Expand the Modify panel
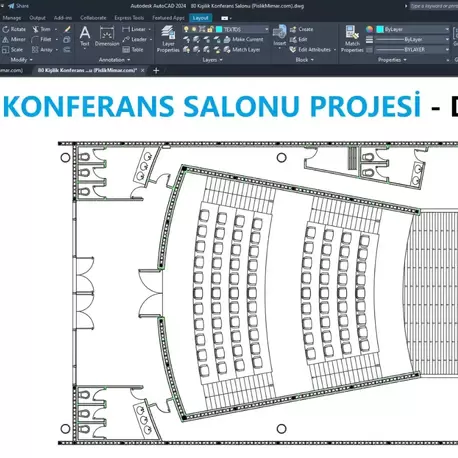Image resolution: width=458 pixels, height=458 pixels. pos(22,60)
